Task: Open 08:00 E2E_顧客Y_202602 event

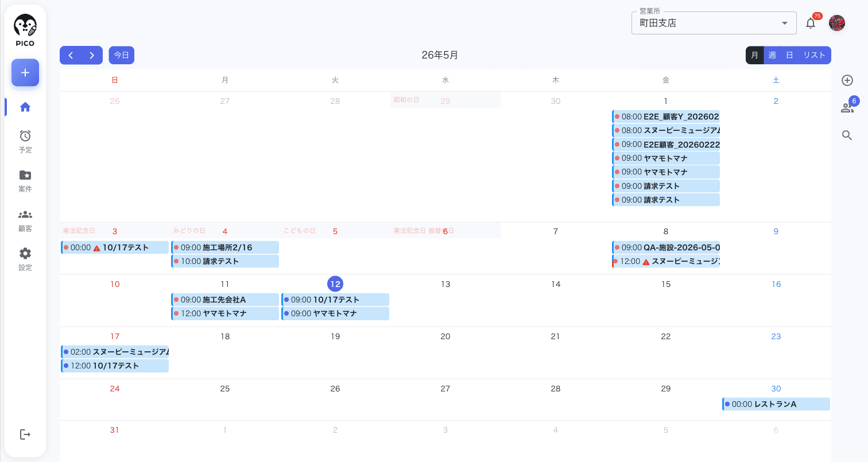Action: point(666,117)
